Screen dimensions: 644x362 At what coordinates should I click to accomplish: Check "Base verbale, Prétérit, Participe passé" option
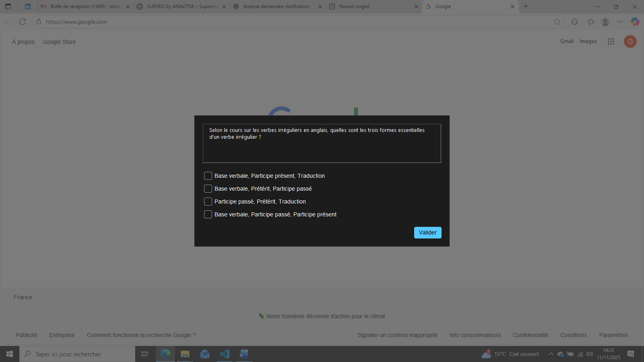(208, 189)
